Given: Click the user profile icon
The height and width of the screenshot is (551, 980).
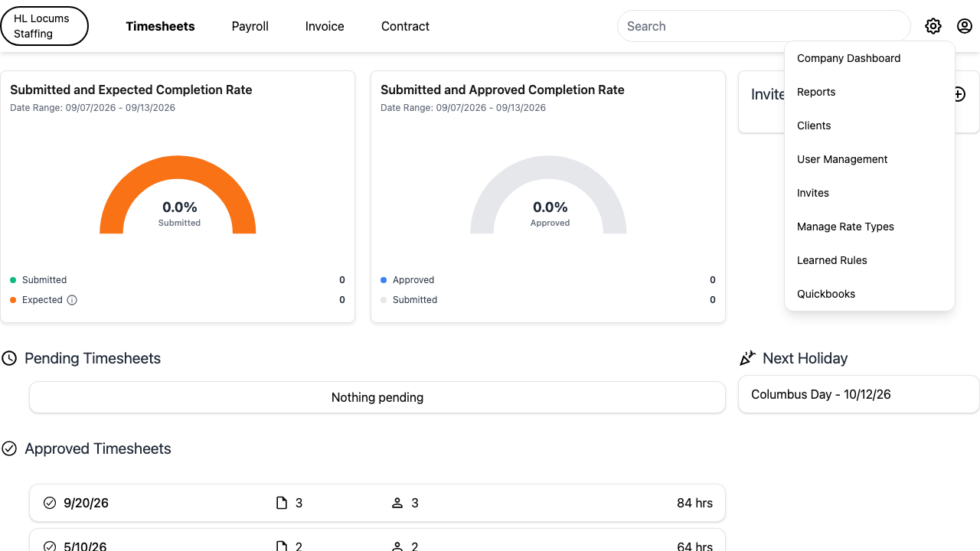Looking at the screenshot, I should click(x=965, y=26).
